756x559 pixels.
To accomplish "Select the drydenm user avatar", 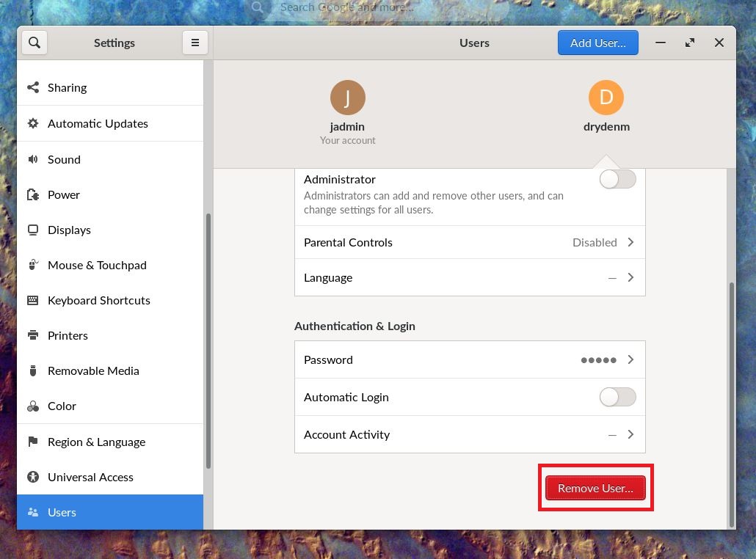I will pos(606,98).
